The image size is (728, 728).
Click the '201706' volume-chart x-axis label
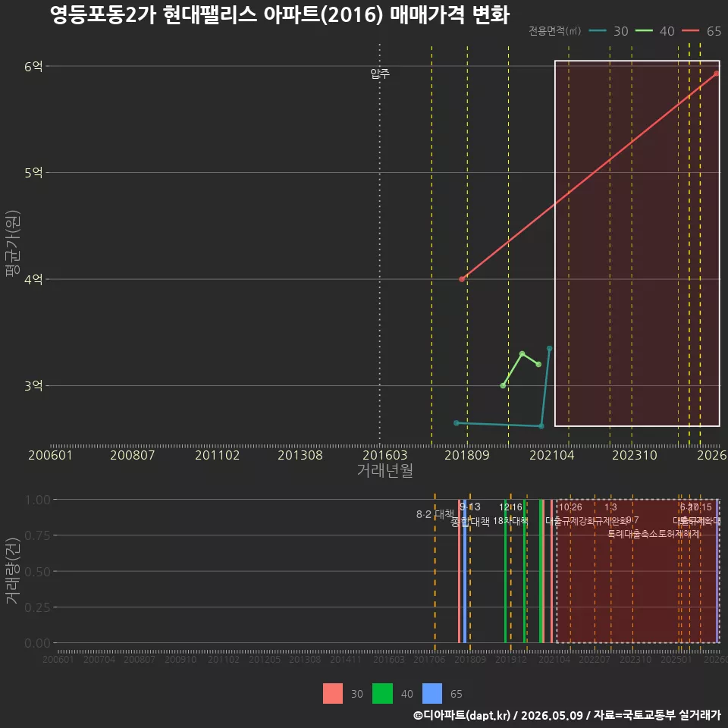429,660
